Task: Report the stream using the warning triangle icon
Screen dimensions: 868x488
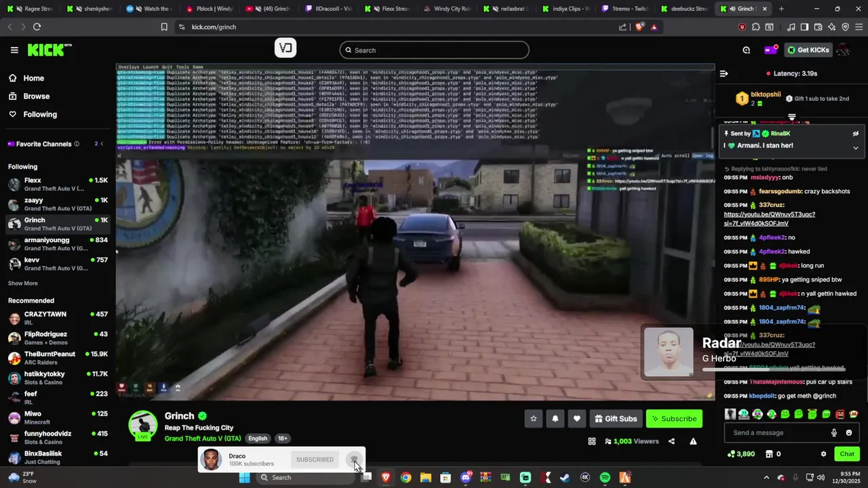Action: pyautogui.click(x=693, y=441)
